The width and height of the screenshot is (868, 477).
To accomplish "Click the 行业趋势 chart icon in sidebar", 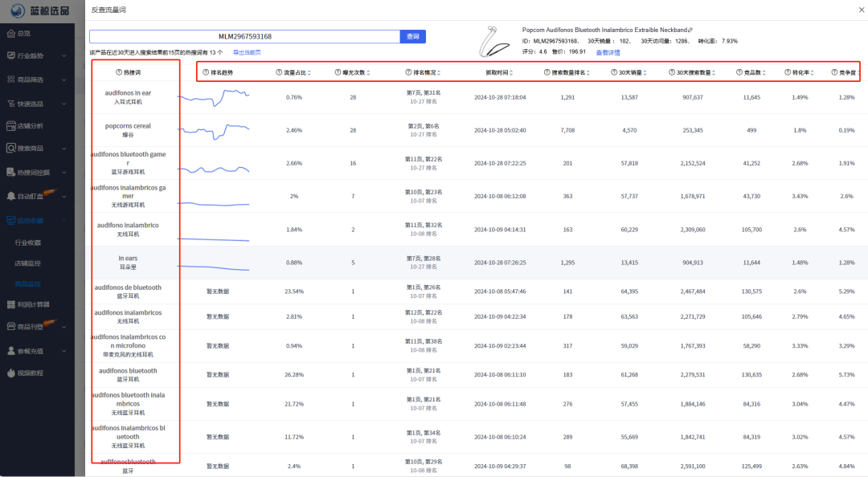I will (11, 56).
